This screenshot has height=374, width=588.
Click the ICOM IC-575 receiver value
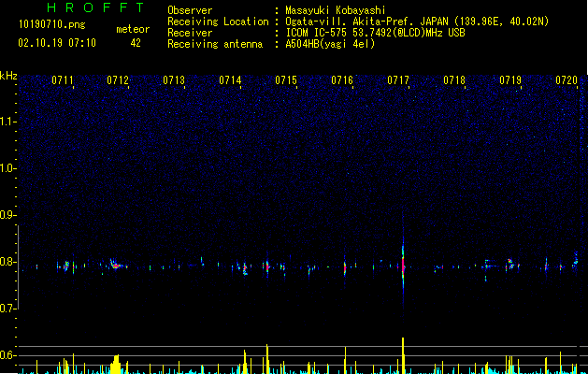pyautogui.click(x=375, y=33)
